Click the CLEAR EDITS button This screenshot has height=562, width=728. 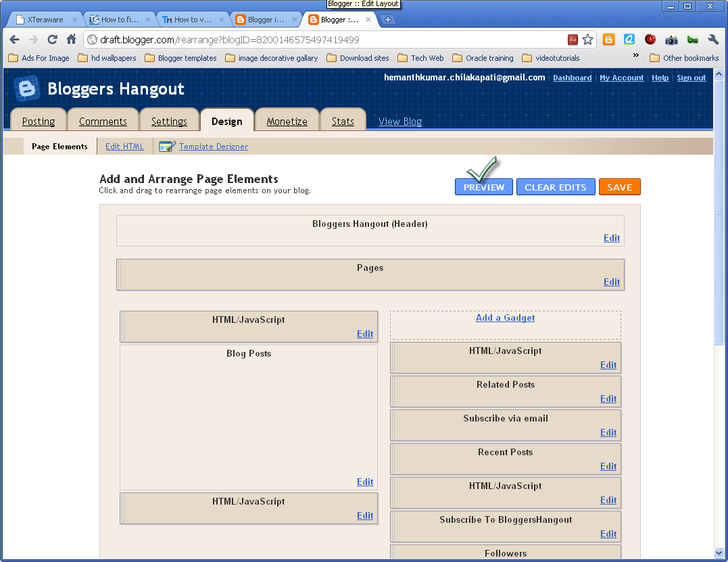556,187
